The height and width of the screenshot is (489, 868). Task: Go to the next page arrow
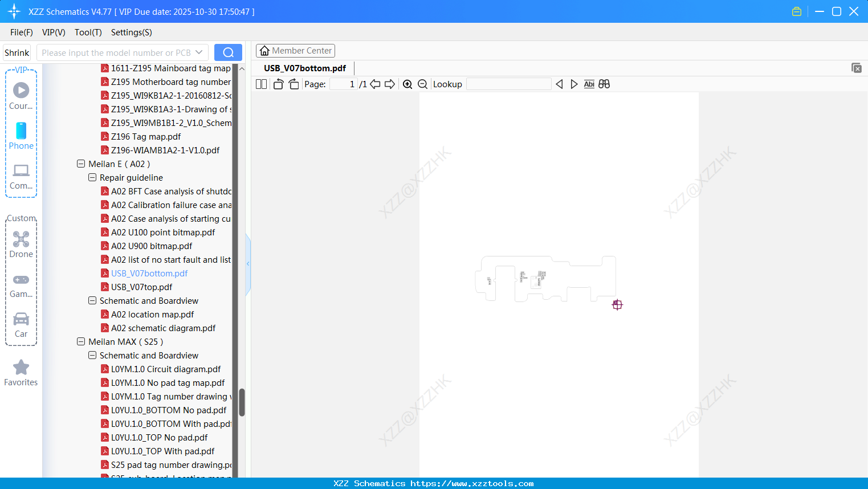390,84
